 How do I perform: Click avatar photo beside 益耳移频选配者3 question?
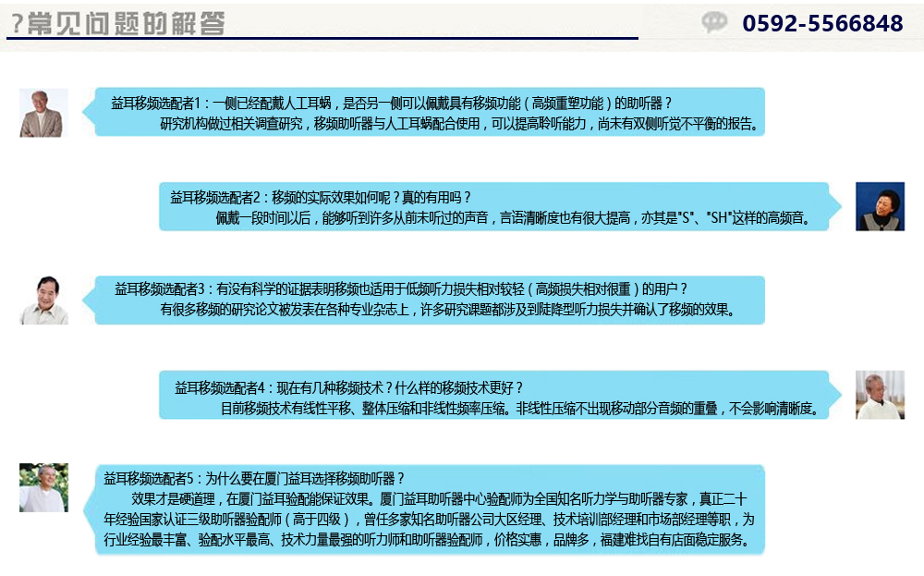pos(43,300)
